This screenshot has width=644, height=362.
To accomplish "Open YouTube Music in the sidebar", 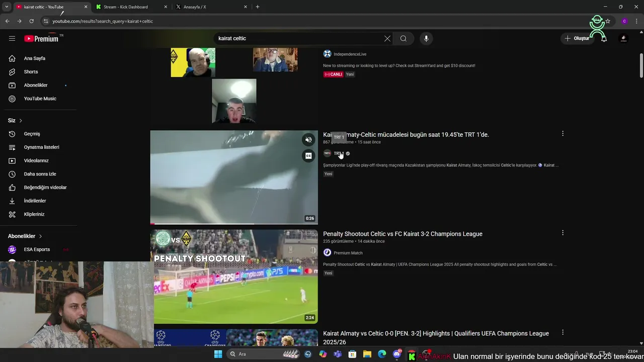I will [39, 99].
